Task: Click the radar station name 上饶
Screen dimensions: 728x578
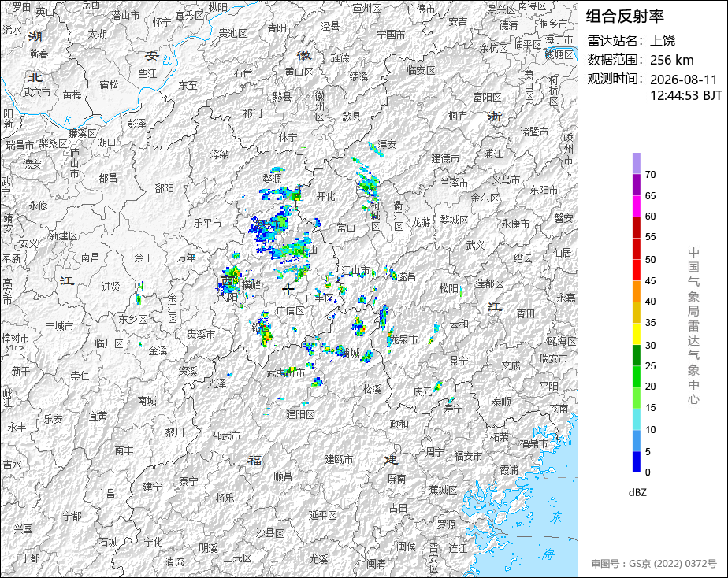Action: coord(663,41)
